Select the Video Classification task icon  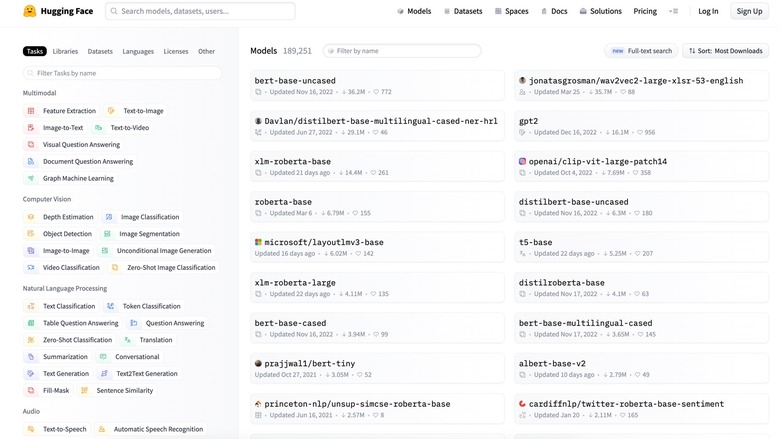pos(31,267)
